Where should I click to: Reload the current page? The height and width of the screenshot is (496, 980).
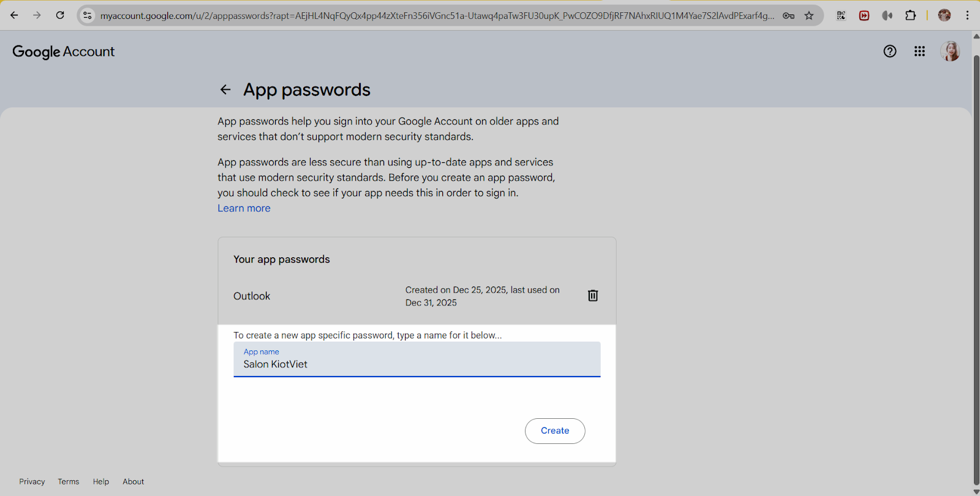tap(60, 15)
